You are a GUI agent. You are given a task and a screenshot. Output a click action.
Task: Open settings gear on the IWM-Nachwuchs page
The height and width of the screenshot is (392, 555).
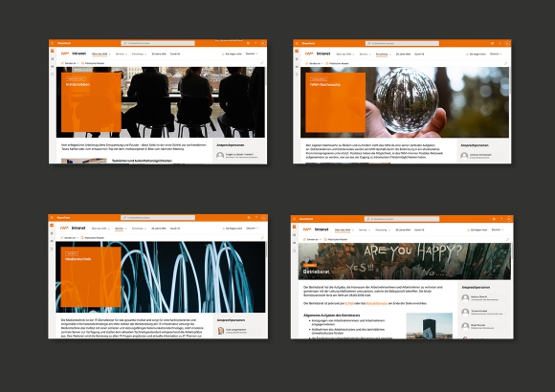[492, 43]
